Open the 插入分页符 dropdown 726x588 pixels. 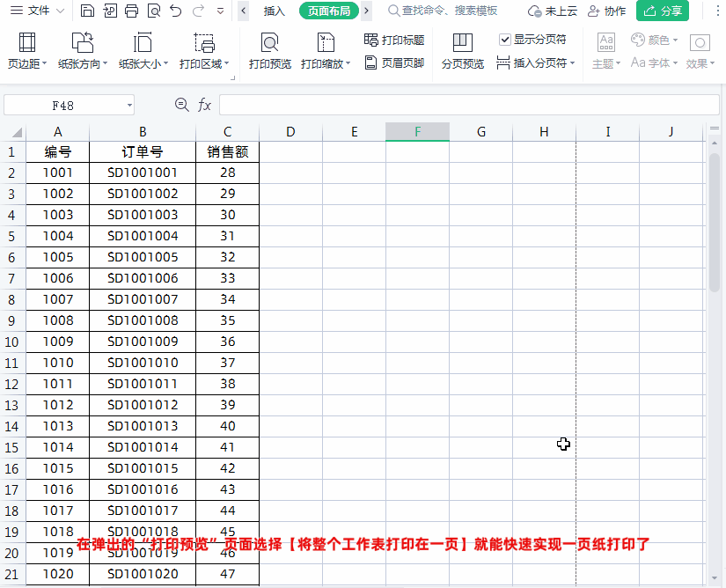coord(536,62)
